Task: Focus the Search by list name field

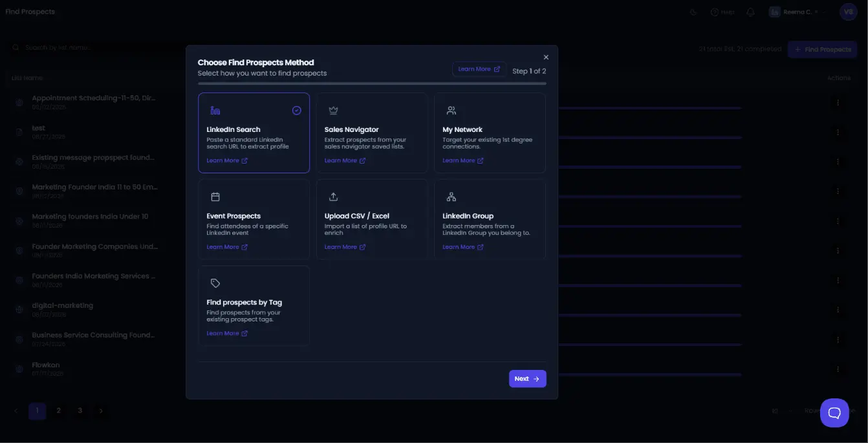Action: coord(98,48)
